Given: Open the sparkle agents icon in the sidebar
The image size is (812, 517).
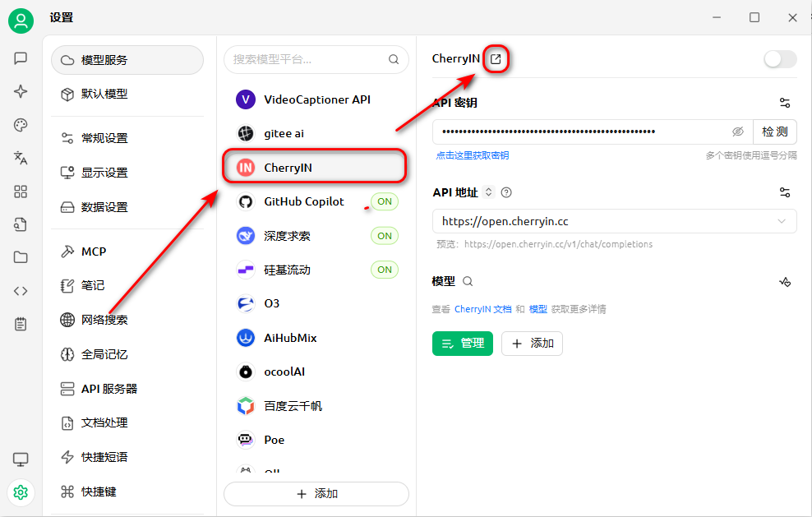Looking at the screenshot, I should click(x=21, y=92).
